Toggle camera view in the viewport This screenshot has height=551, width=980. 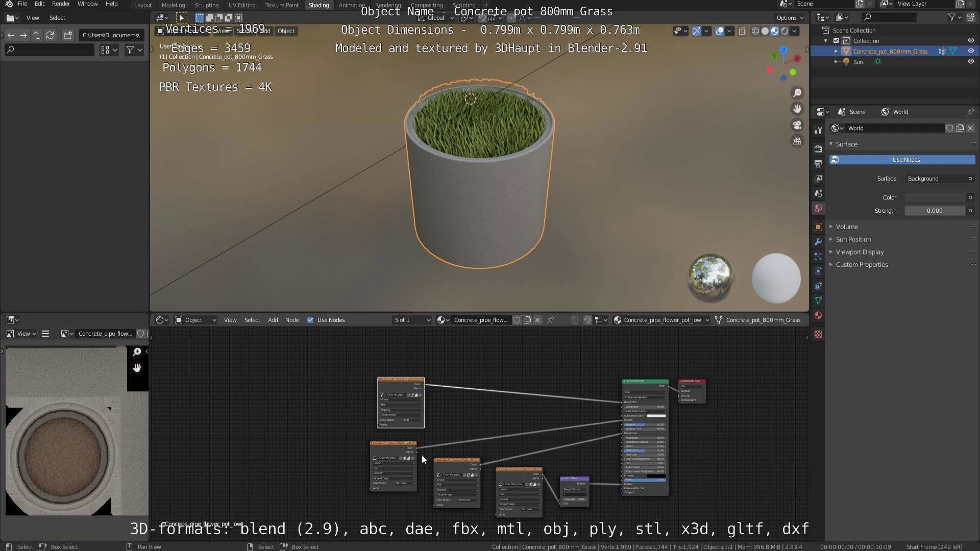(x=797, y=125)
